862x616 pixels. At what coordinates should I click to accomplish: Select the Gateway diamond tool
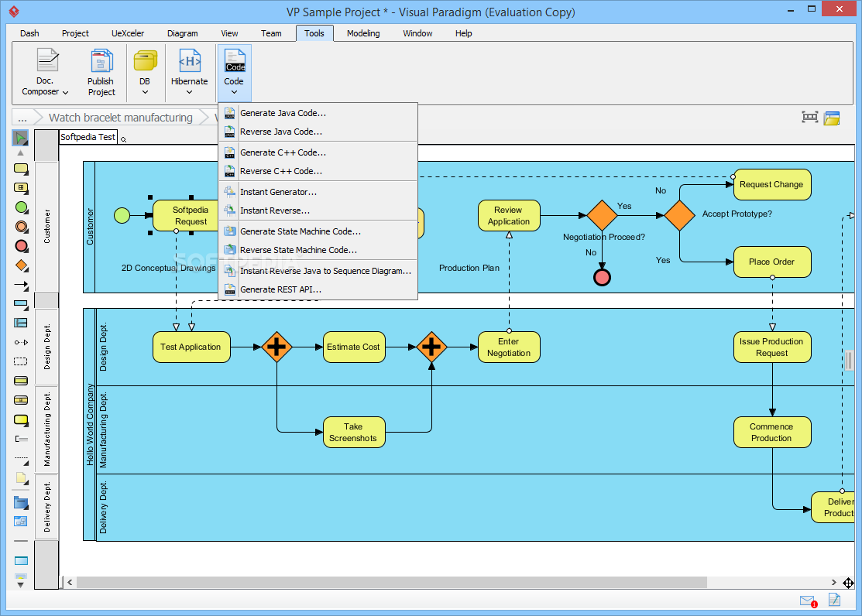pos(21,265)
